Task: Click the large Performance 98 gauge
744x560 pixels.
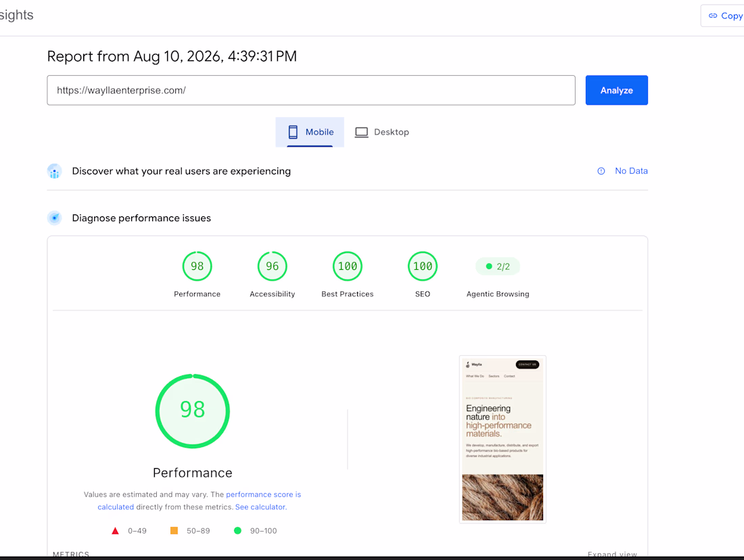Action: (193, 411)
